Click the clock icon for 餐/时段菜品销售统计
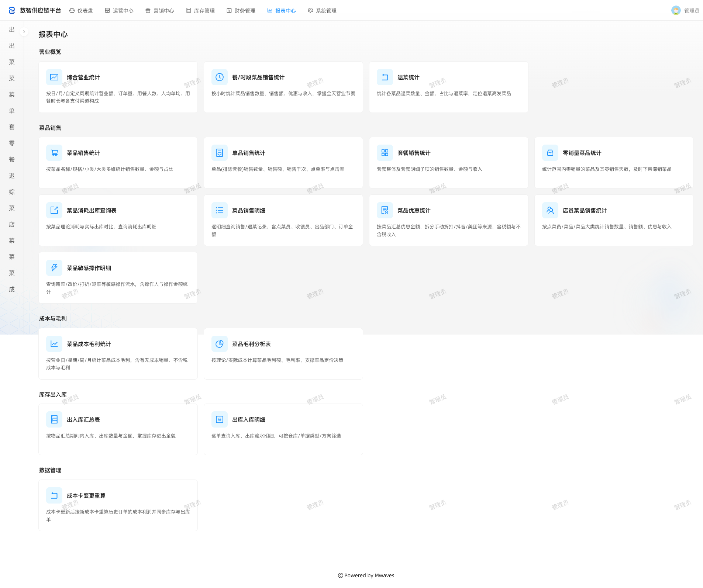Screen dimensions: 703x588 (220, 77)
